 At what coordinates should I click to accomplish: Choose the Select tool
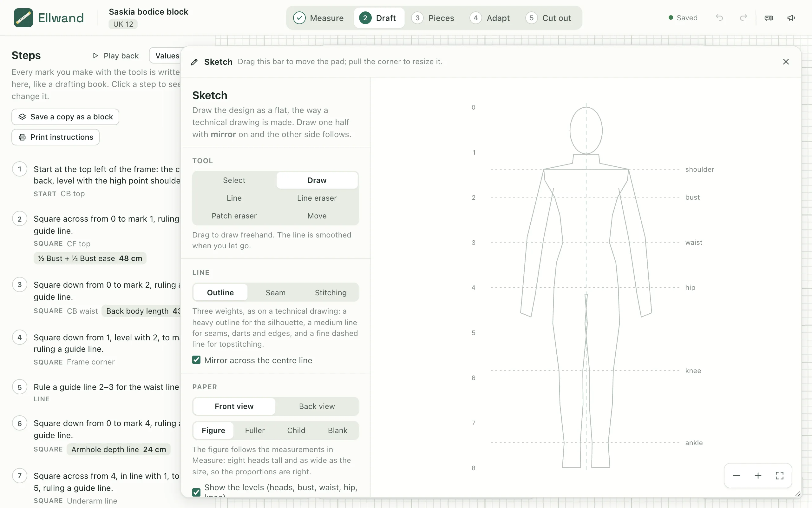click(x=234, y=180)
